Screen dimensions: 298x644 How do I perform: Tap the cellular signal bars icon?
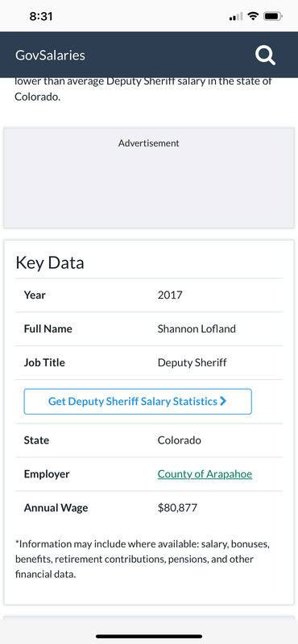(x=236, y=17)
